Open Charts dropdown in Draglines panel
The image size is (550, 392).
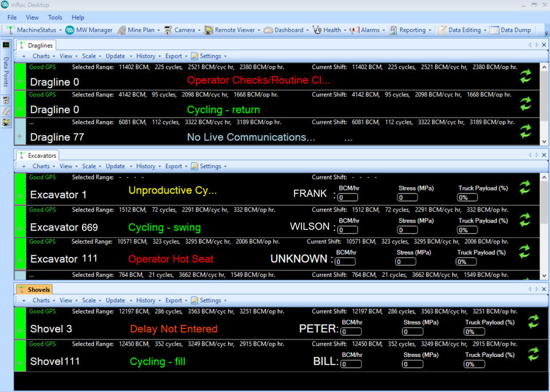44,56
